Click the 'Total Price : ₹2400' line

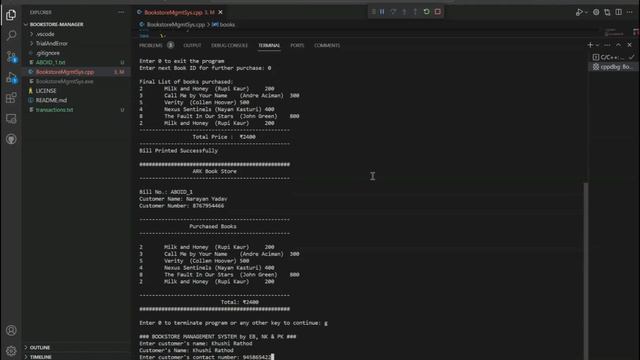point(224,137)
